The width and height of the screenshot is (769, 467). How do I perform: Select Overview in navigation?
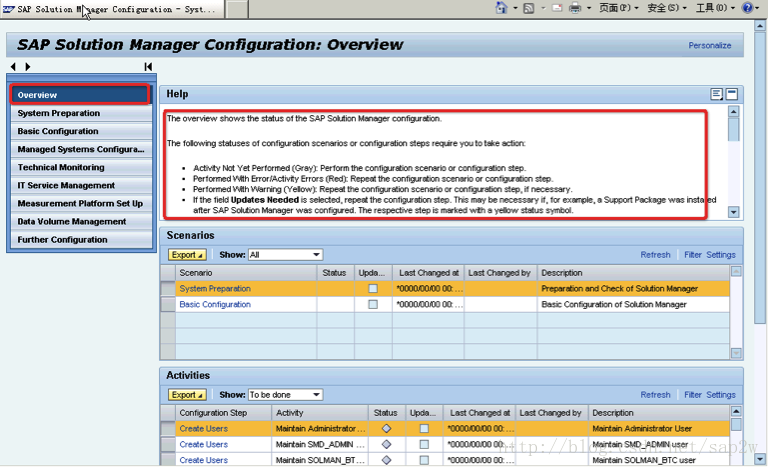(80, 95)
